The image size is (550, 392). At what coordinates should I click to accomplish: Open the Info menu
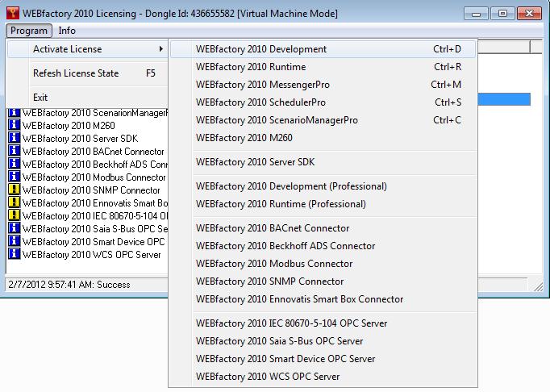click(67, 31)
